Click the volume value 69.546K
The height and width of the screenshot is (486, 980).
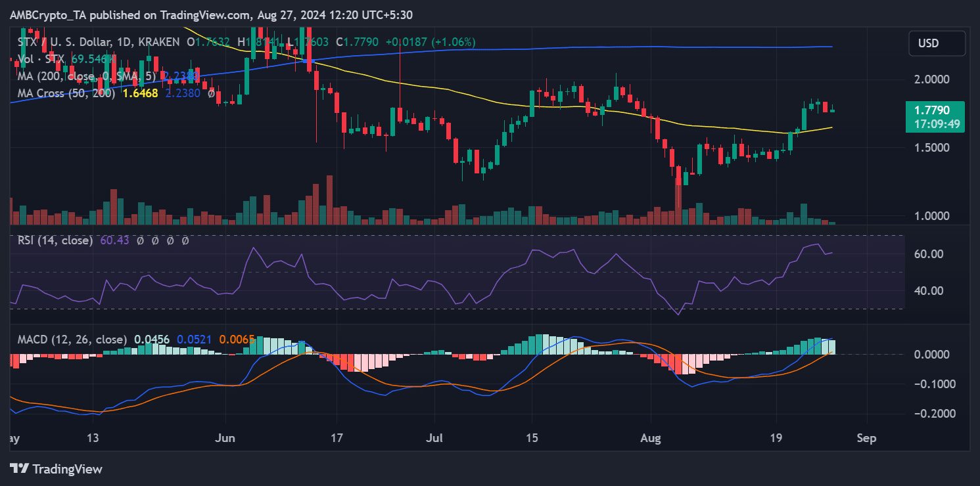tap(93, 59)
